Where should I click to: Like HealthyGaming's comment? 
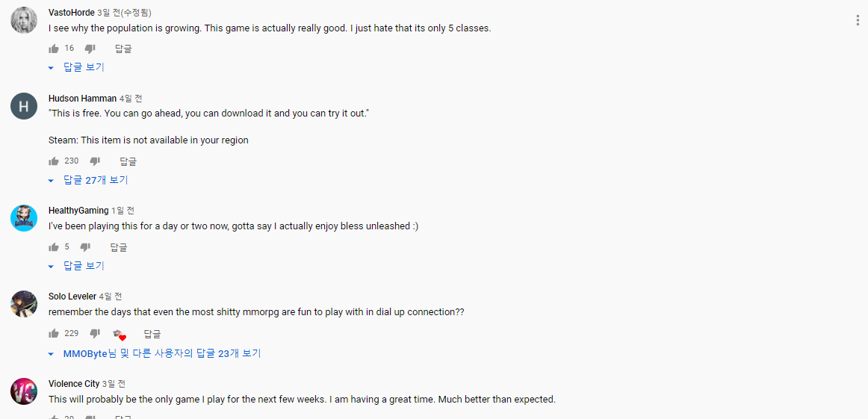(54, 247)
